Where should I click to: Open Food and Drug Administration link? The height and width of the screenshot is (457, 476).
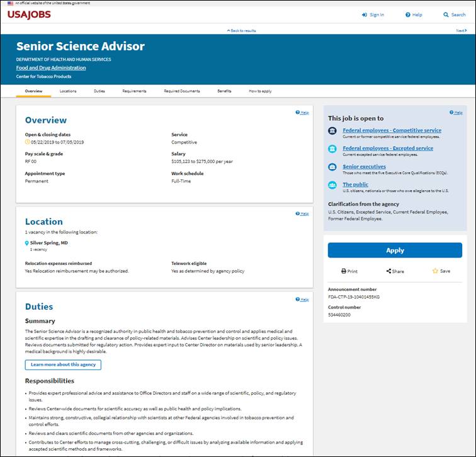click(x=51, y=68)
